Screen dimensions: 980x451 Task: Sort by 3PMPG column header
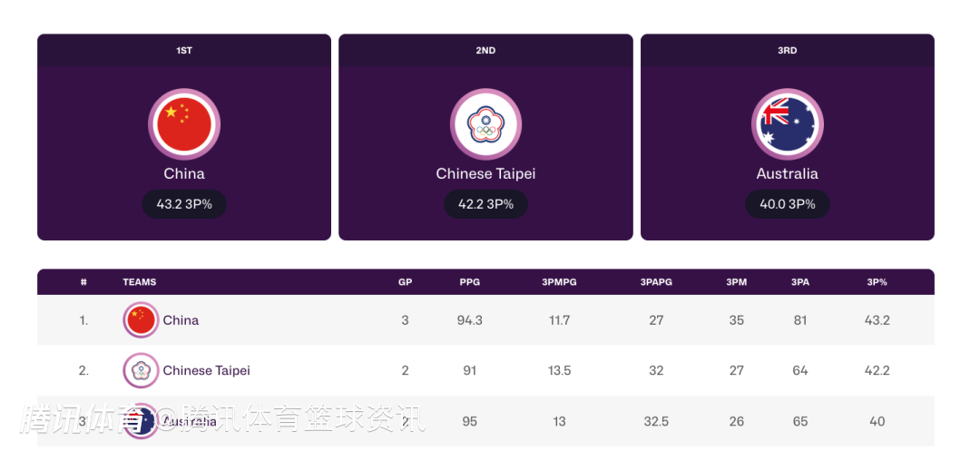point(559,281)
